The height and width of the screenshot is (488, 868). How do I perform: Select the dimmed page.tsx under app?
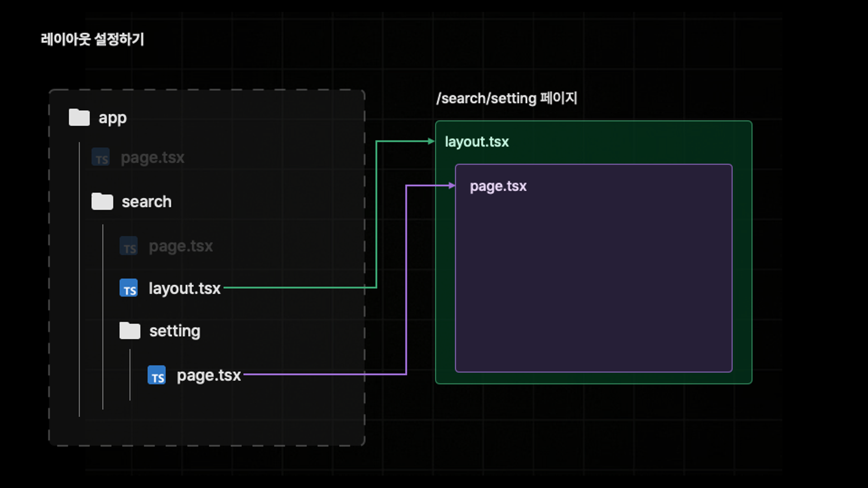point(152,157)
